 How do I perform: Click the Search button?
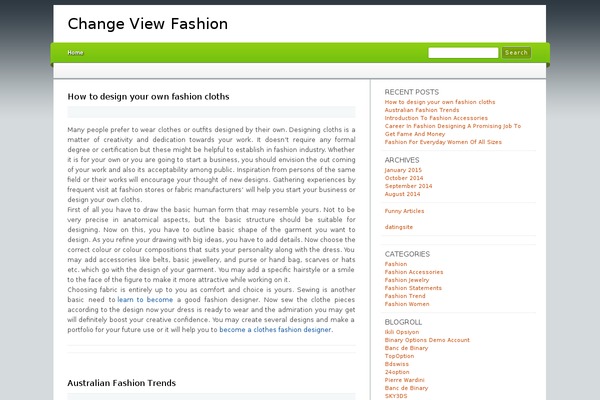516,52
